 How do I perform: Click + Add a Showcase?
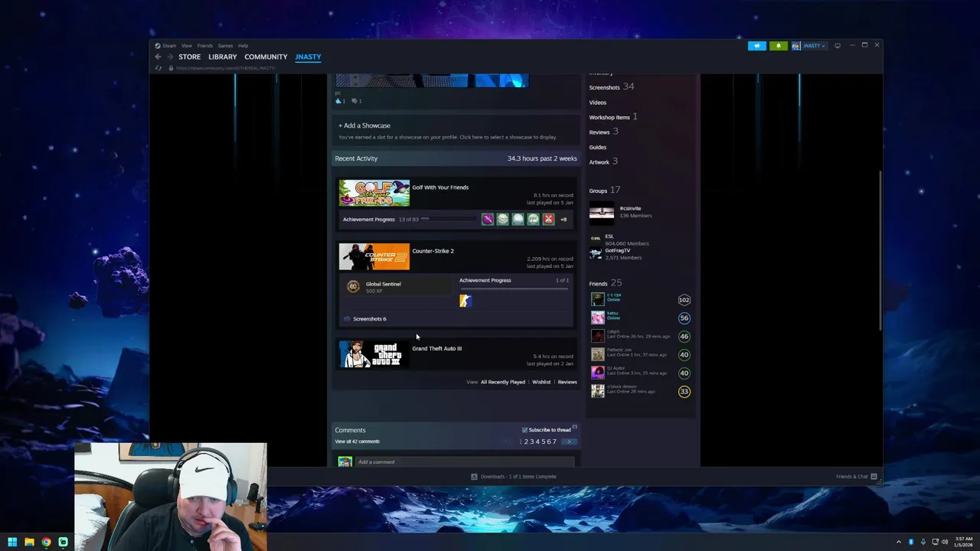364,126
